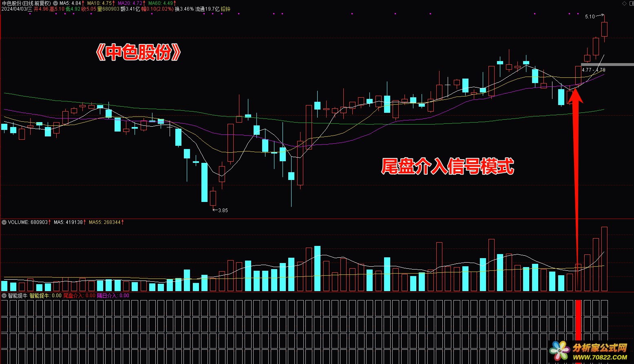Select the tallest rightmost volume bar
The height and width of the screenshot is (364, 634).
(x=604, y=259)
